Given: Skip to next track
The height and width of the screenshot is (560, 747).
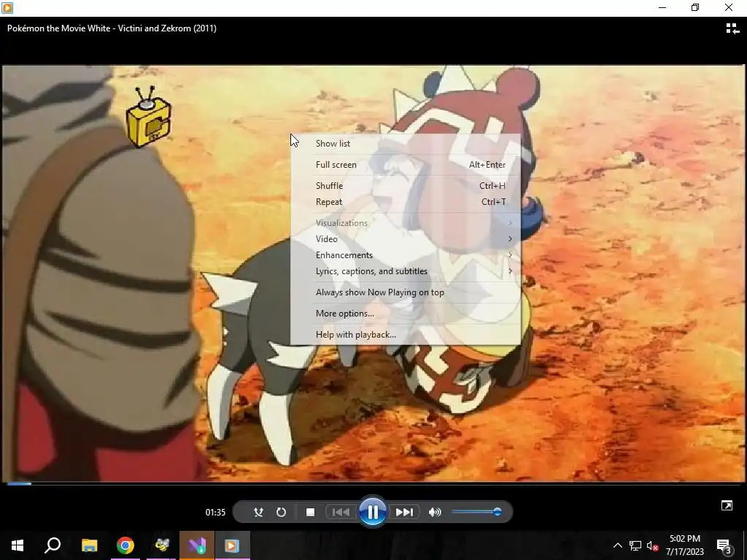Looking at the screenshot, I should tap(404, 513).
